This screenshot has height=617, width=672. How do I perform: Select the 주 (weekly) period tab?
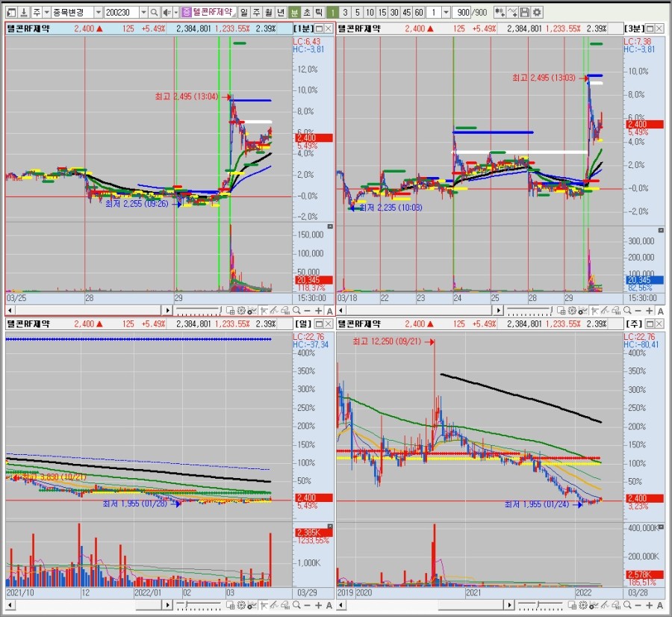pos(256,13)
